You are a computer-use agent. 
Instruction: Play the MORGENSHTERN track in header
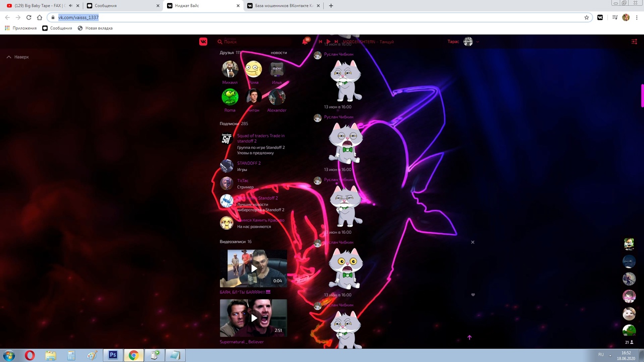click(x=328, y=42)
